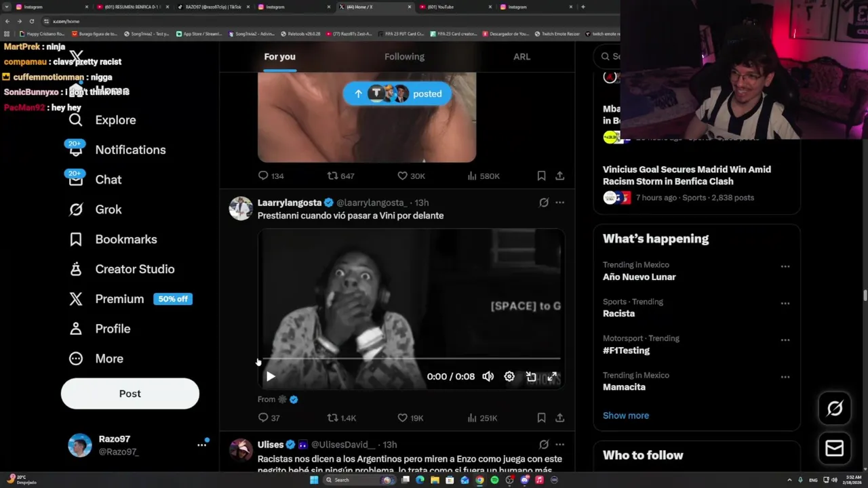View analytics of Laarrylangosta's post (251K)
The width and height of the screenshot is (868, 488).
pos(482,418)
